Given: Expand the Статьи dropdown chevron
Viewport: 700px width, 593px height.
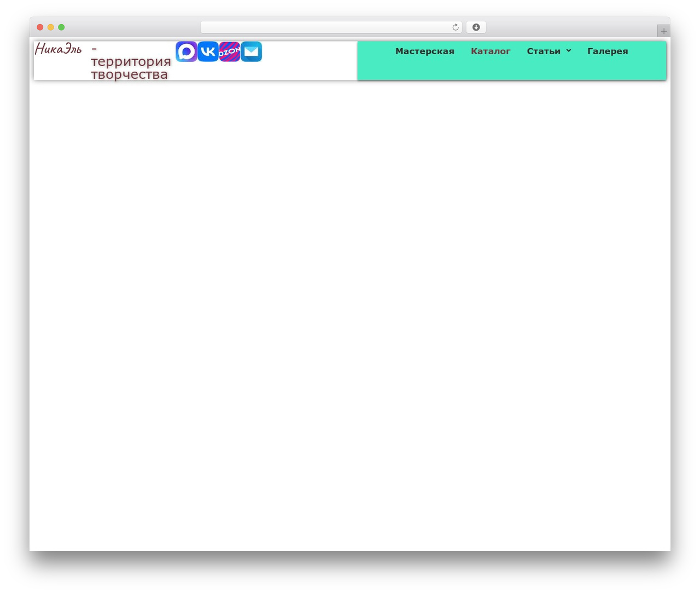Looking at the screenshot, I should pyautogui.click(x=569, y=51).
